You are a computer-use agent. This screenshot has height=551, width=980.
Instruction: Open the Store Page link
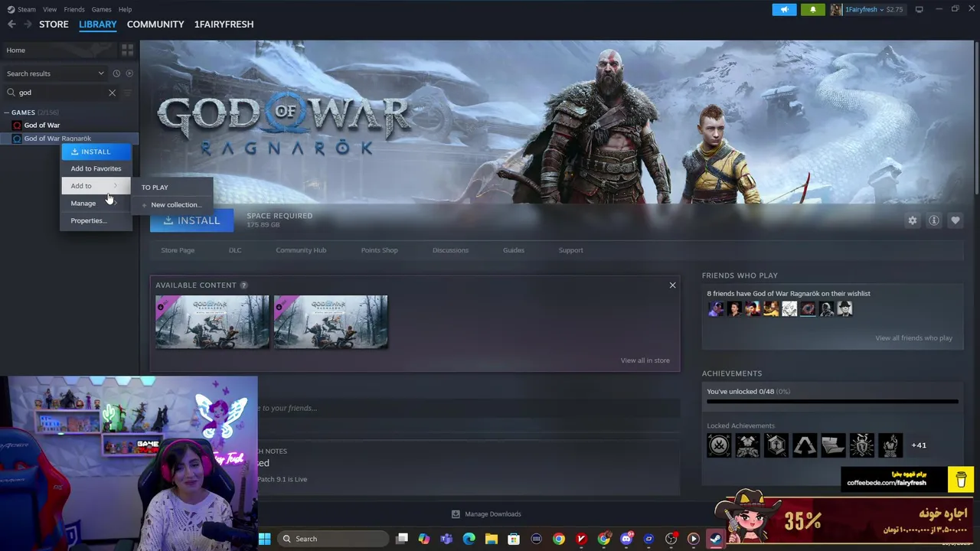(x=178, y=250)
